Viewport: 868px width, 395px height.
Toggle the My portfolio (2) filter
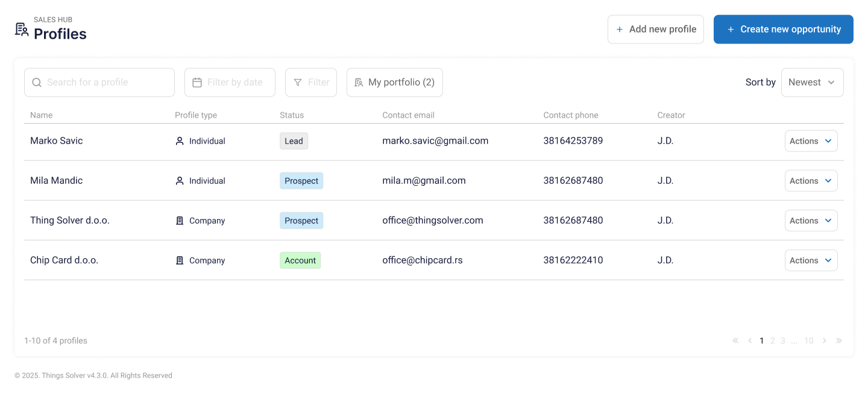coord(395,83)
